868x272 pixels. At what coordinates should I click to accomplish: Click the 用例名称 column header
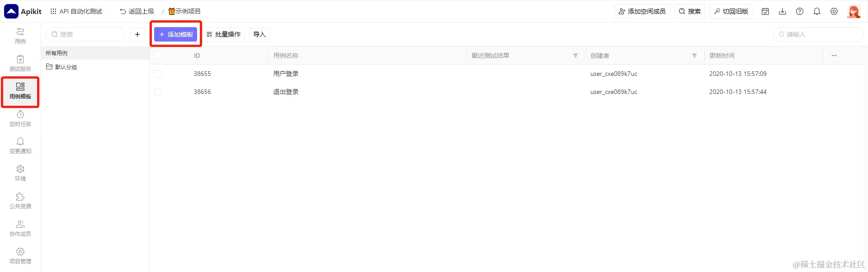click(286, 56)
